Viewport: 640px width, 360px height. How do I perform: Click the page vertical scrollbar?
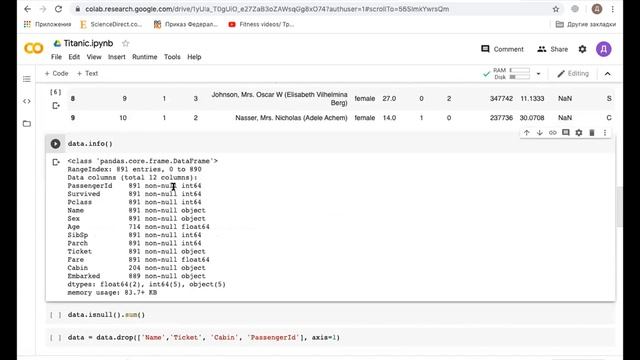(x=619, y=206)
